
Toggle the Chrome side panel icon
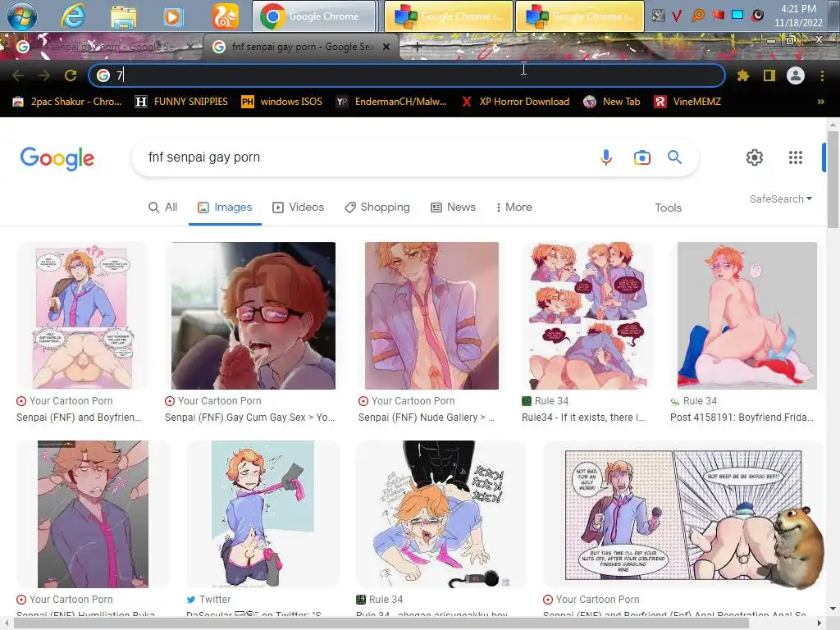[769, 75]
